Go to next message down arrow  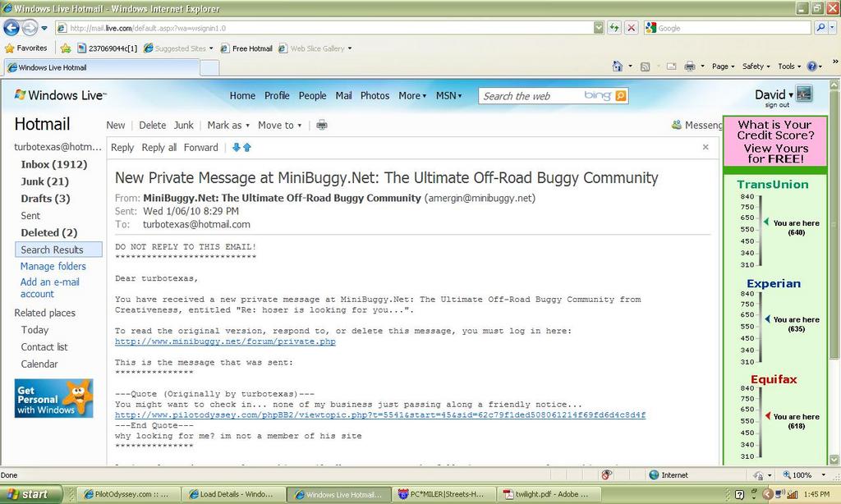tap(236, 147)
